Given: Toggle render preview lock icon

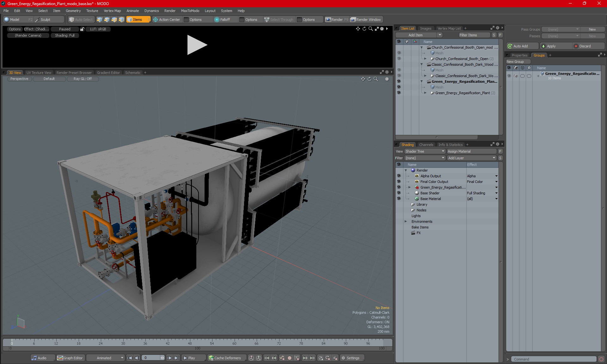Looking at the screenshot, I should tap(82, 29).
